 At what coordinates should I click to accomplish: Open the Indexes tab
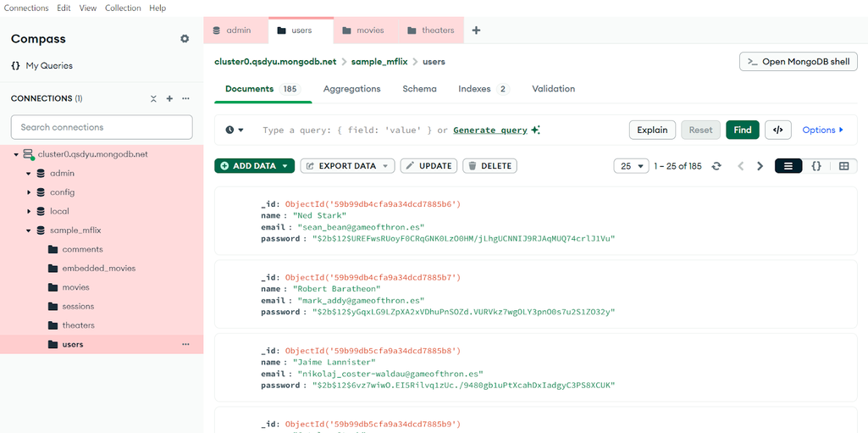click(484, 89)
